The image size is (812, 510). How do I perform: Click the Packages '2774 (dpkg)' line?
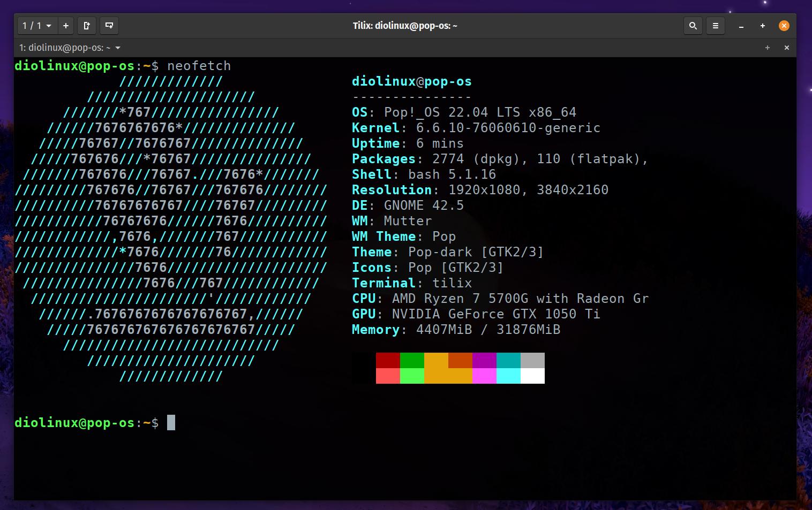[x=500, y=159]
